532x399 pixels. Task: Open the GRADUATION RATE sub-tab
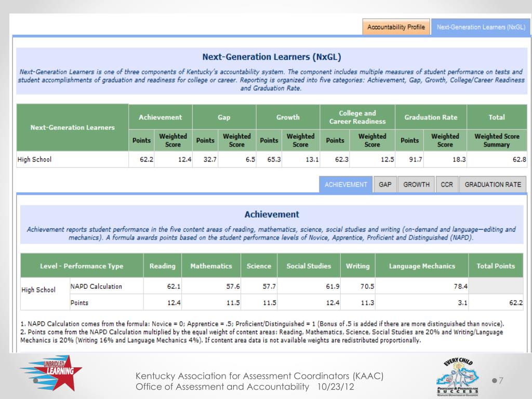click(x=493, y=184)
